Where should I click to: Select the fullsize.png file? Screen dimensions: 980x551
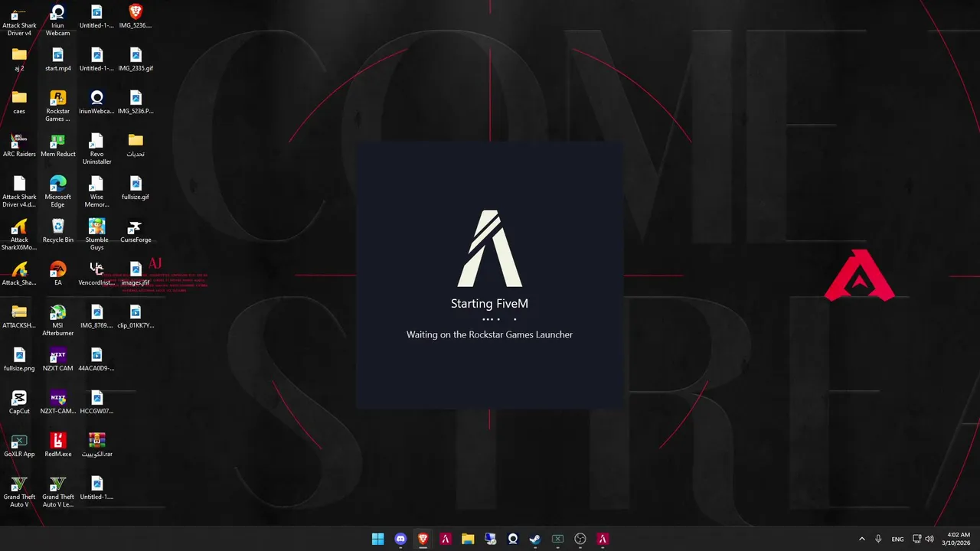pyautogui.click(x=19, y=360)
